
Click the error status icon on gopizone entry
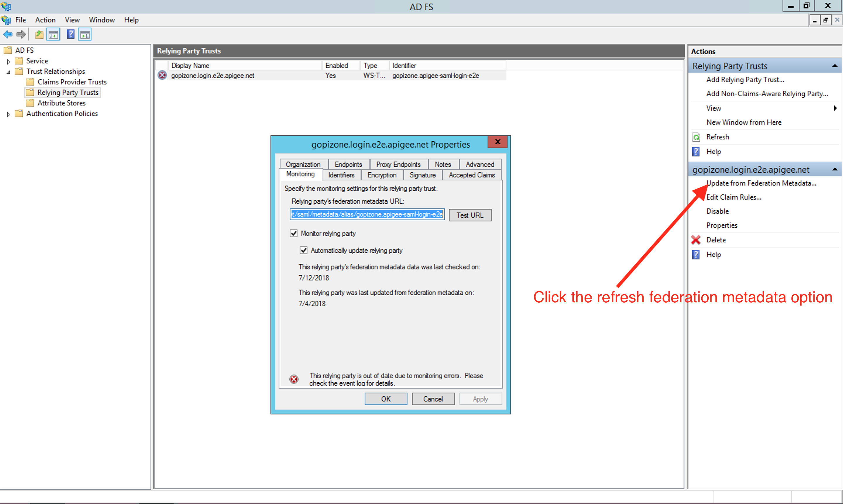click(x=163, y=75)
